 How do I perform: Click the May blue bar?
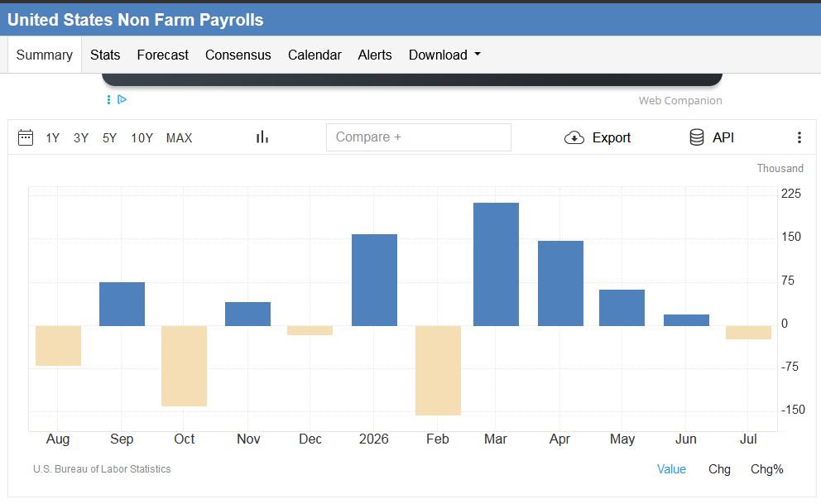tap(622, 308)
